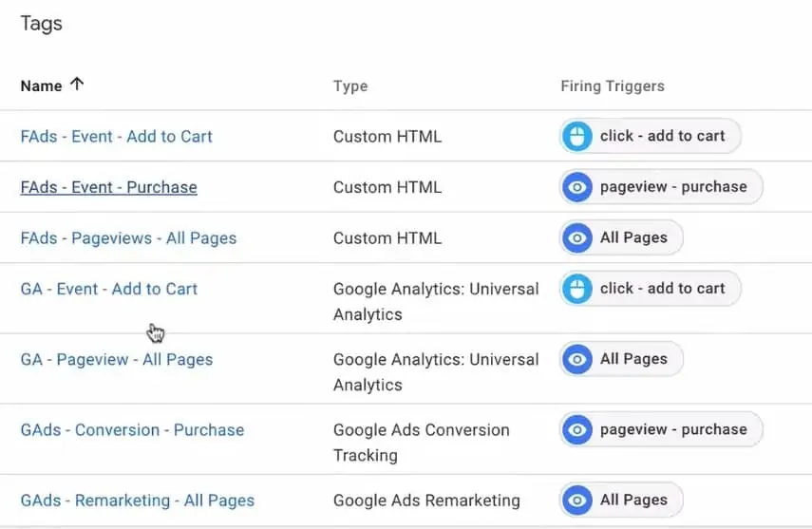Open the GAds - Conversion - Purchase tag
This screenshot has width=812, height=529.
(x=132, y=429)
